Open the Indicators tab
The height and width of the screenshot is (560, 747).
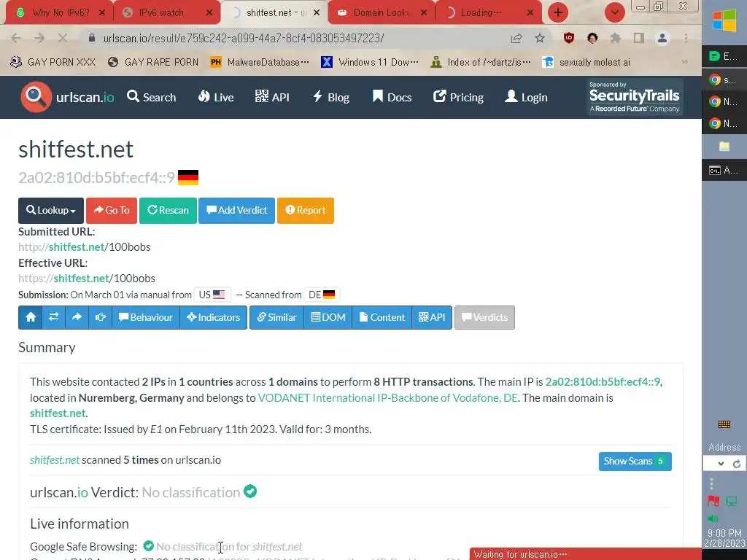tap(214, 317)
